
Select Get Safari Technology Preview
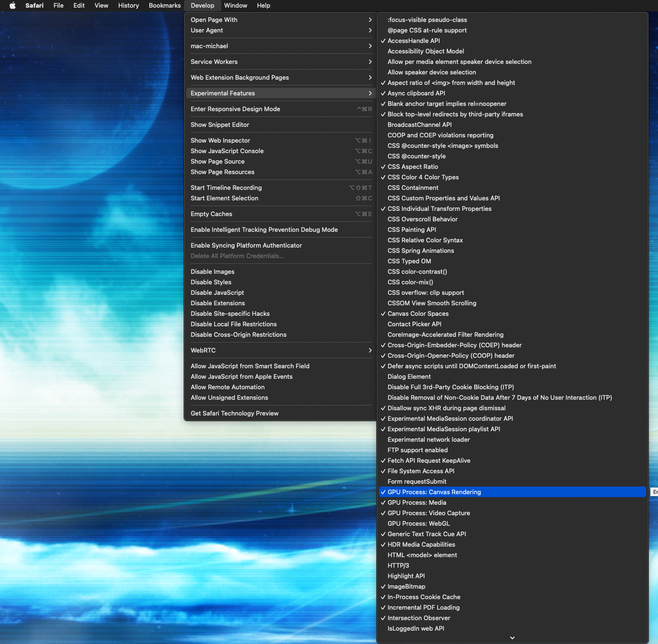[x=280, y=413]
